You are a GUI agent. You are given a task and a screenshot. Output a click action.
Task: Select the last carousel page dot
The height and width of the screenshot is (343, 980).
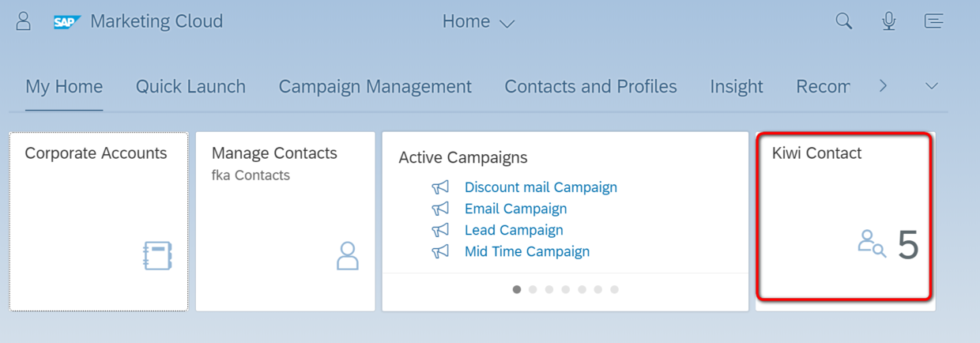click(x=614, y=289)
